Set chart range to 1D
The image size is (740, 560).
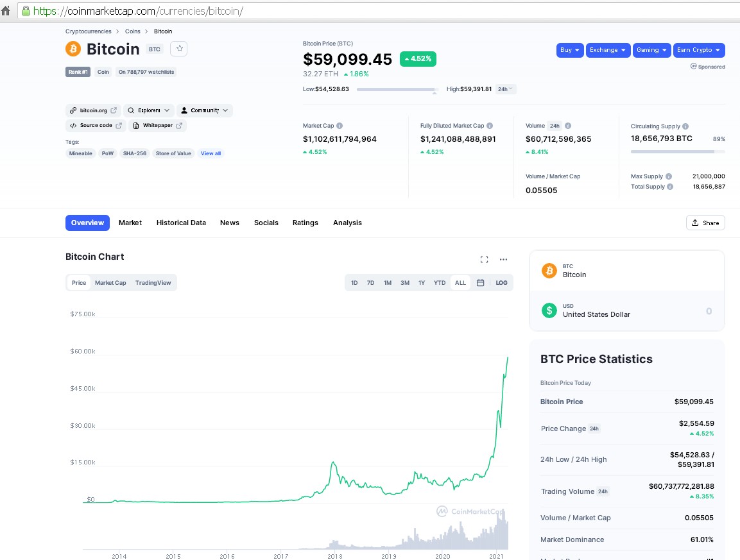tap(354, 283)
